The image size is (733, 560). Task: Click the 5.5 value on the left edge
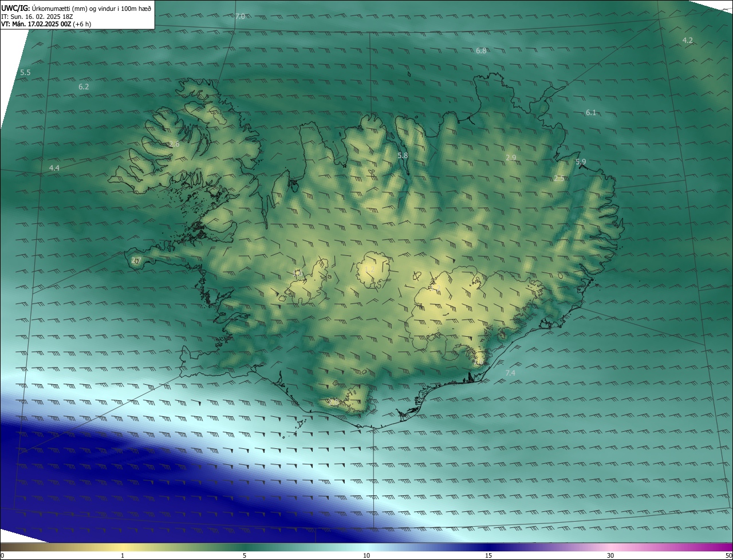(25, 73)
